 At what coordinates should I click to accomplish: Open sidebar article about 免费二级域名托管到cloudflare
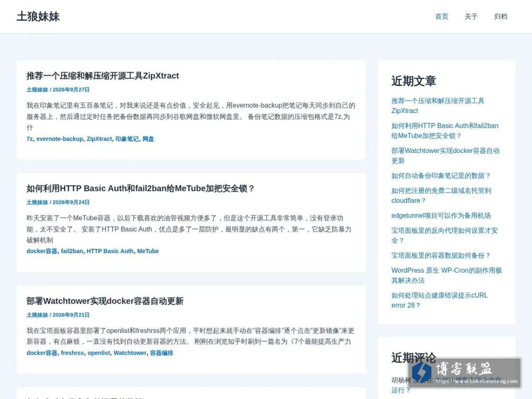(x=441, y=196)
